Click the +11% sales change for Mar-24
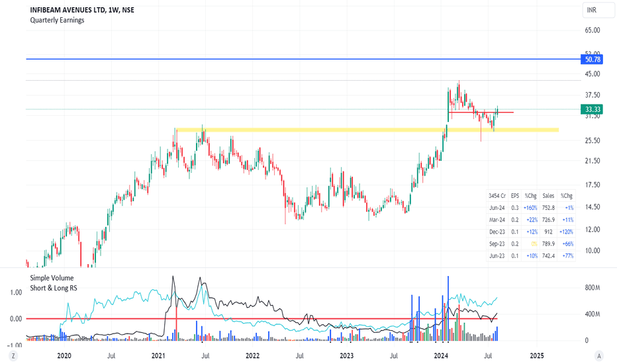Image resolution: width=617 pixels, height=364 pixels. [568, 220]
